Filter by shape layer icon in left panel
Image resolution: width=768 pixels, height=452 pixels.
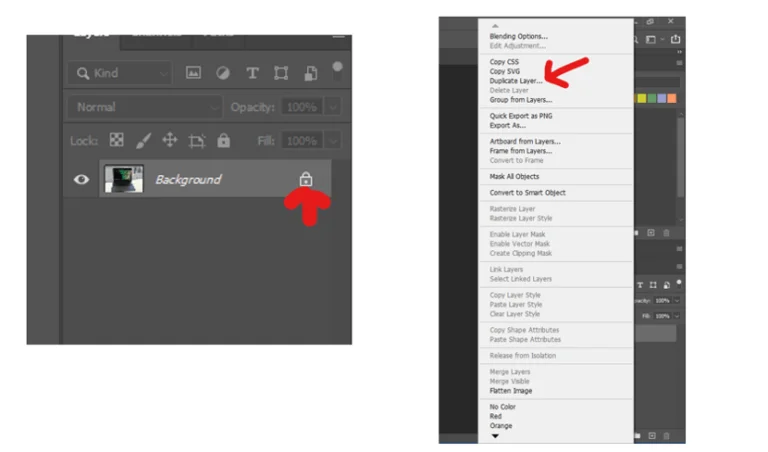click(281, 73)
